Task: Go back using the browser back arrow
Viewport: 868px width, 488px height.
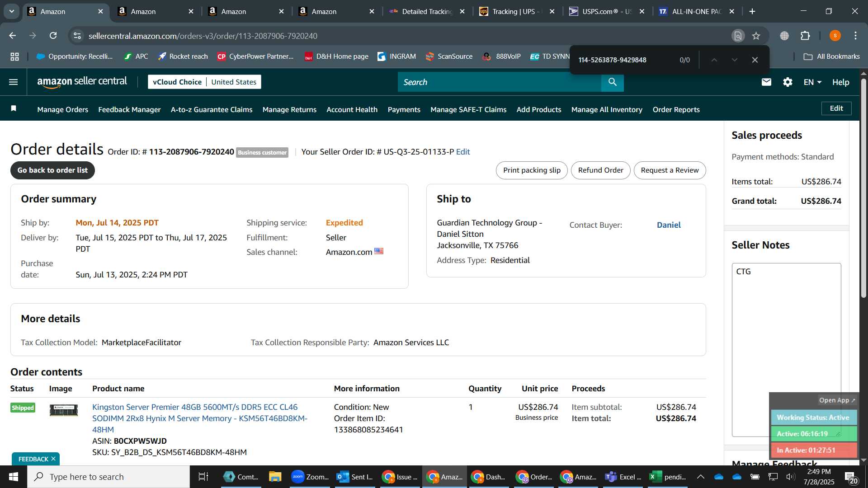Action: (x=13, y=36)
